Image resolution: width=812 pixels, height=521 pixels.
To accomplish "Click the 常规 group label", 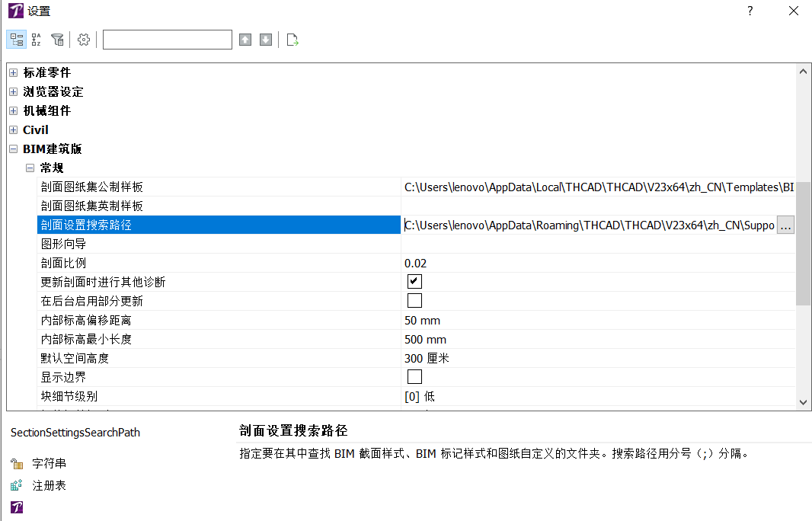I will pyautogui.click(x=52, y=168).
